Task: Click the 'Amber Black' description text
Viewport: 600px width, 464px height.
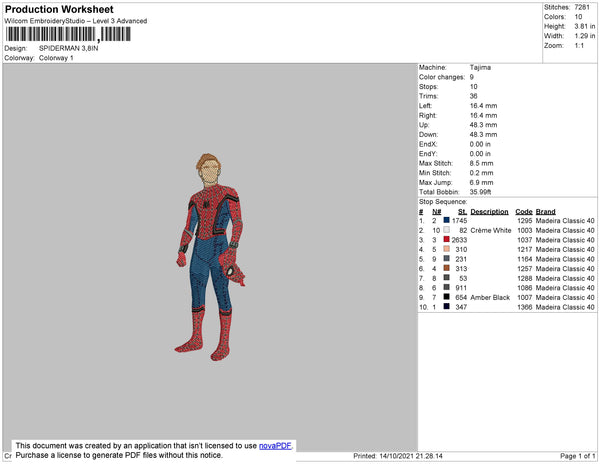Action: pos(490,297)
